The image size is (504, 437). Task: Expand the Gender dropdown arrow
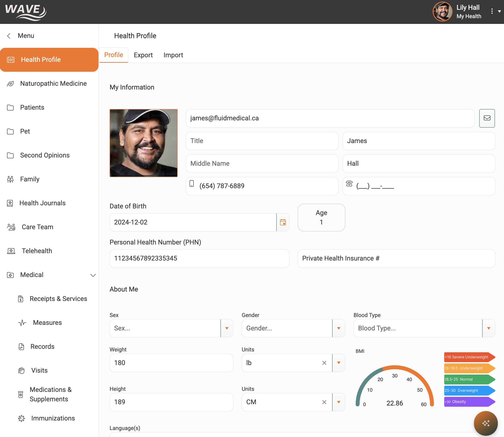pyautogui.click(x=339, y=328)
